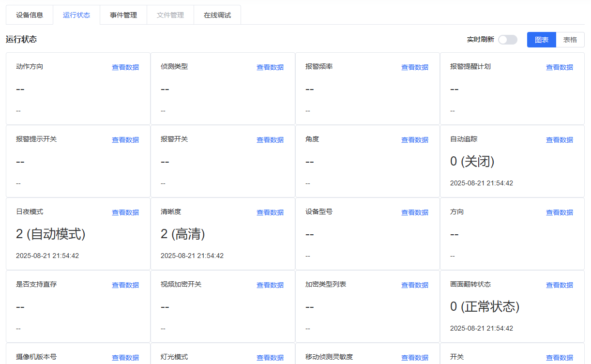The image size is (591, 364).
Task: Click the 设备型号 card title
Action: pos(319,212)
